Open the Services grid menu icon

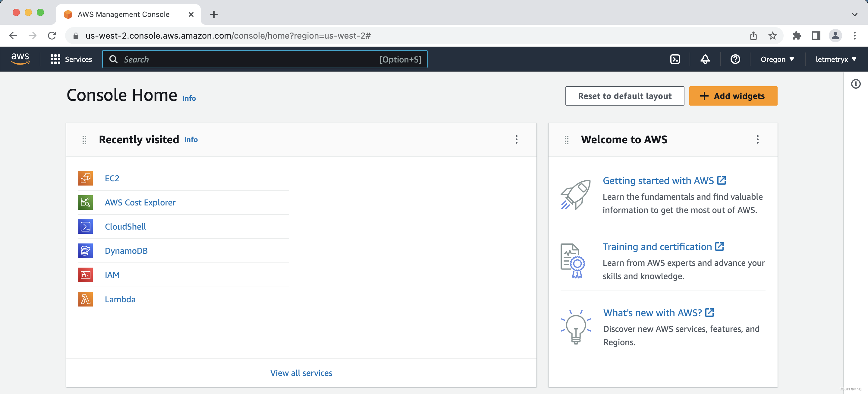(x=55, y=59)
